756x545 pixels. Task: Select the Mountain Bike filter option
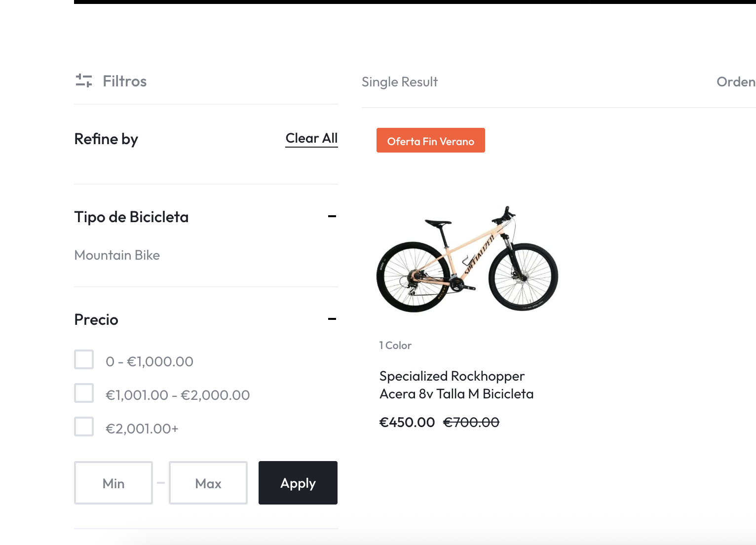pos(117,255)
